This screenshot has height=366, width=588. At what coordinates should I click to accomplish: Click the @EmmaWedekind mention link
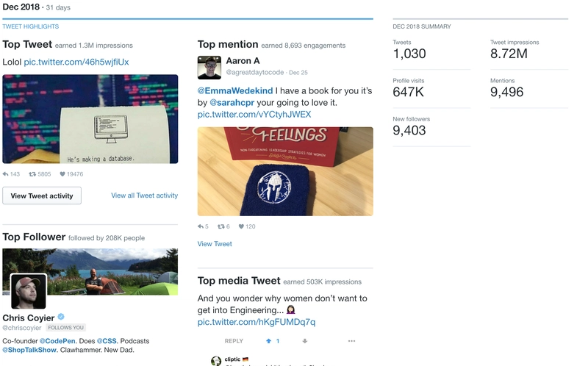(x=235, y=90)
